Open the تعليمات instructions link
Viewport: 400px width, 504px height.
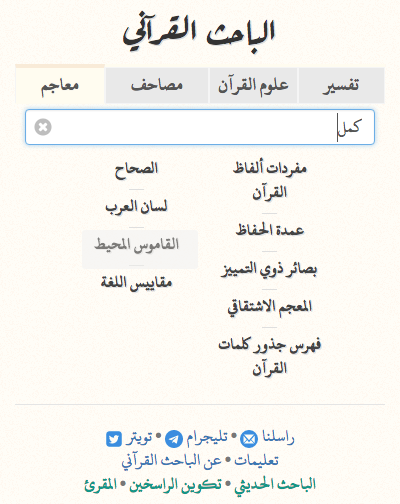[256, 461]
